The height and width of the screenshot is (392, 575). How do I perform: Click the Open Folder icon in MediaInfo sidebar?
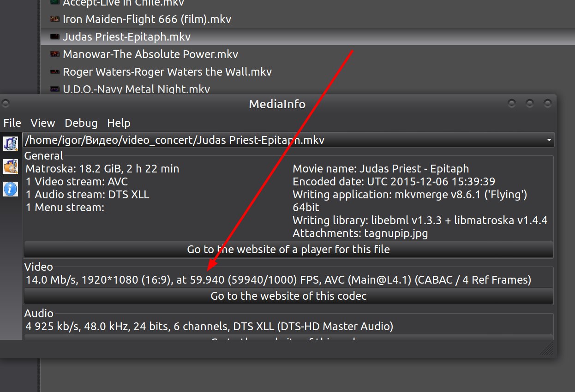[x=11, y=166]
